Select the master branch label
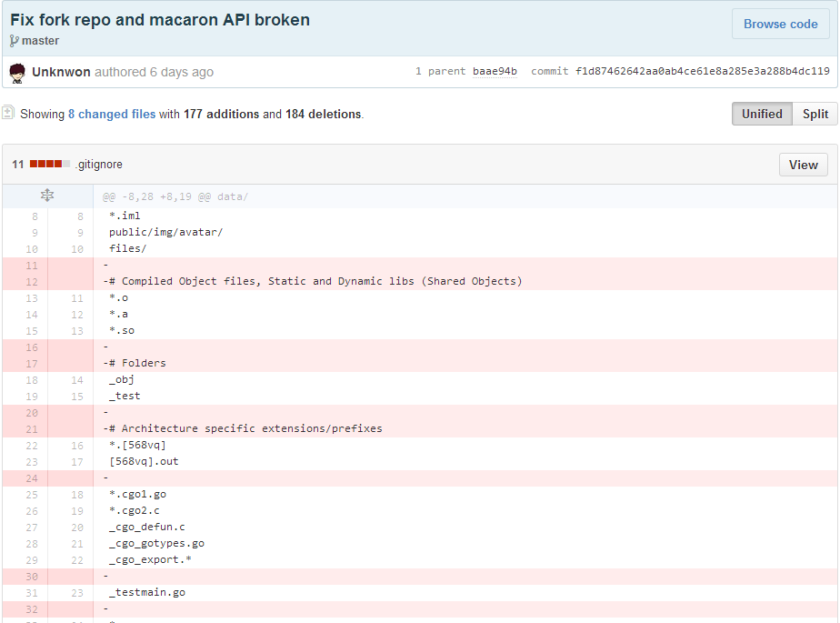This screenshot has height=623, width=840. pos(40,41)
